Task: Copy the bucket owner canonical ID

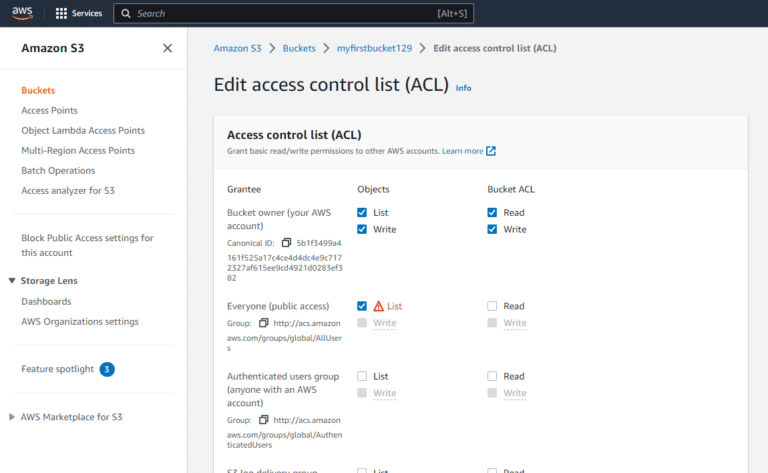Action: pyautogui.click(x=286, y=243)
